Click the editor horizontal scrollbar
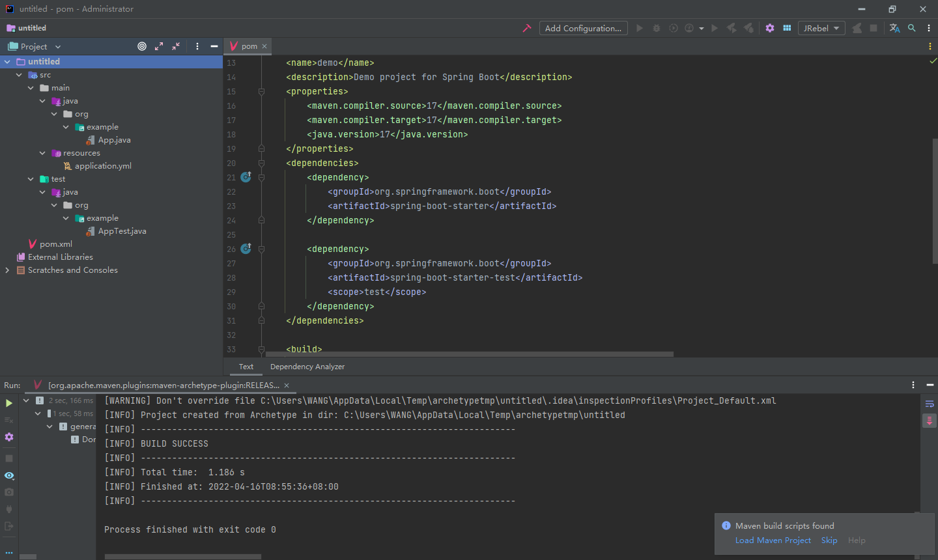Screen dimensions: 938x560 (x=470, y=354)
